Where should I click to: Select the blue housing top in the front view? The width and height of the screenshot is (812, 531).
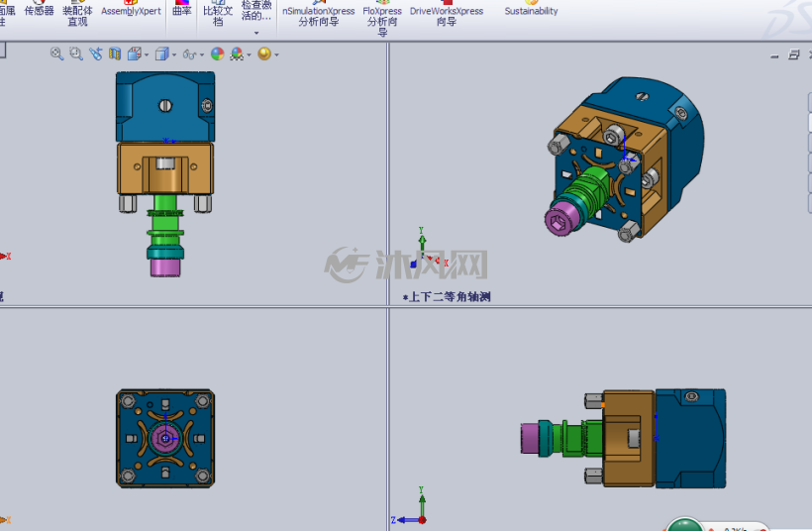tap(165, 107)
